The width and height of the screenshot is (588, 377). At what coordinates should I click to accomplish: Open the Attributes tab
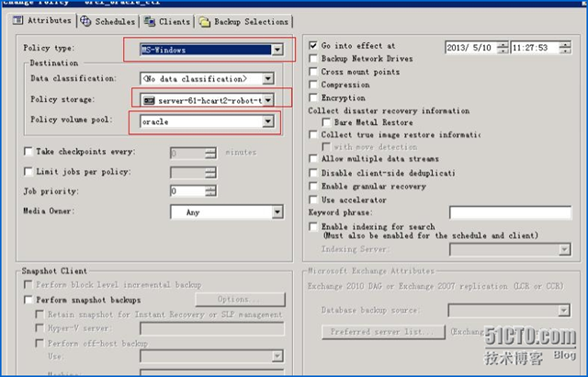pos(42,20)
